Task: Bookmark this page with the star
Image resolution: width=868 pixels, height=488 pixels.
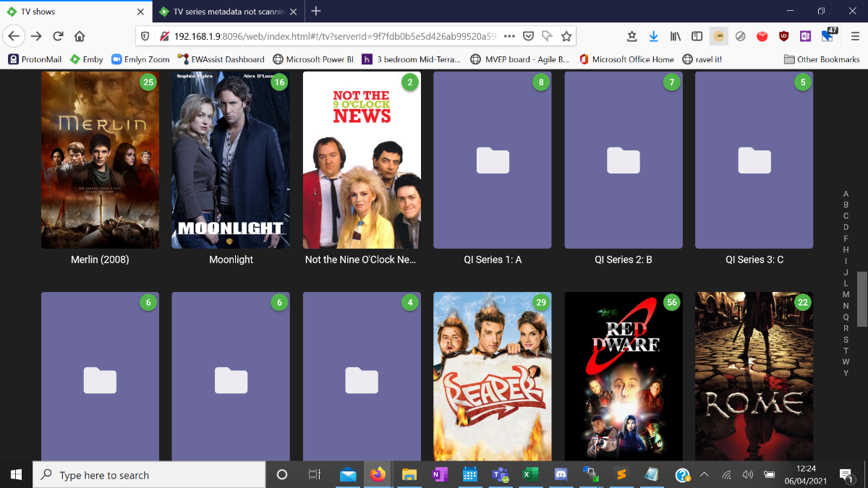Action: tap(566, 36)
